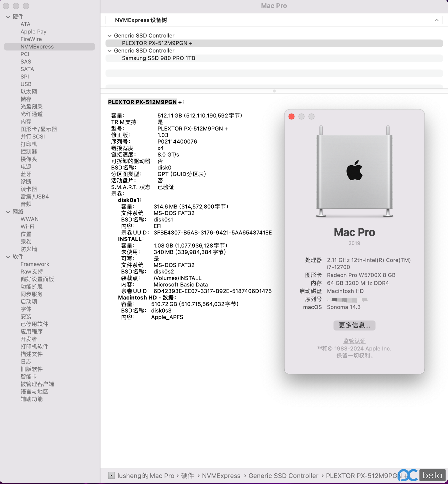Click 更多信息... button in About window
The height and width of the screenshot is (484, 448).
click(354, 325)
